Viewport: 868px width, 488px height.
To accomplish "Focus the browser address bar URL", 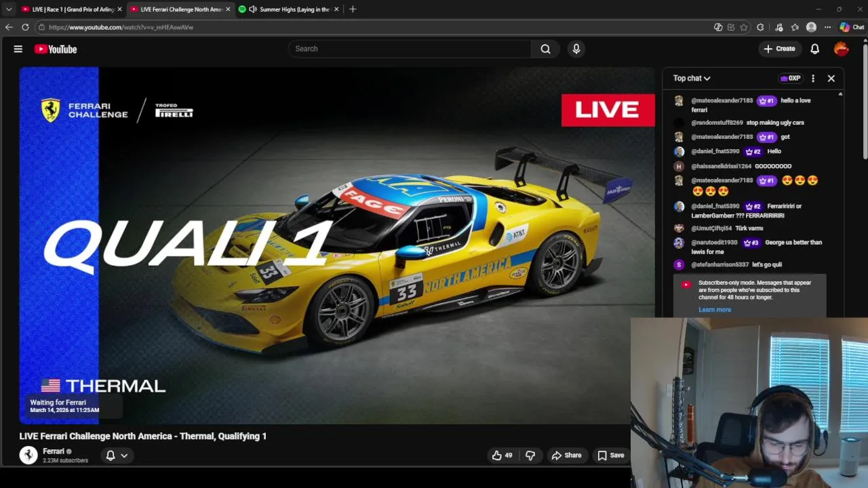I will point(121,27).
